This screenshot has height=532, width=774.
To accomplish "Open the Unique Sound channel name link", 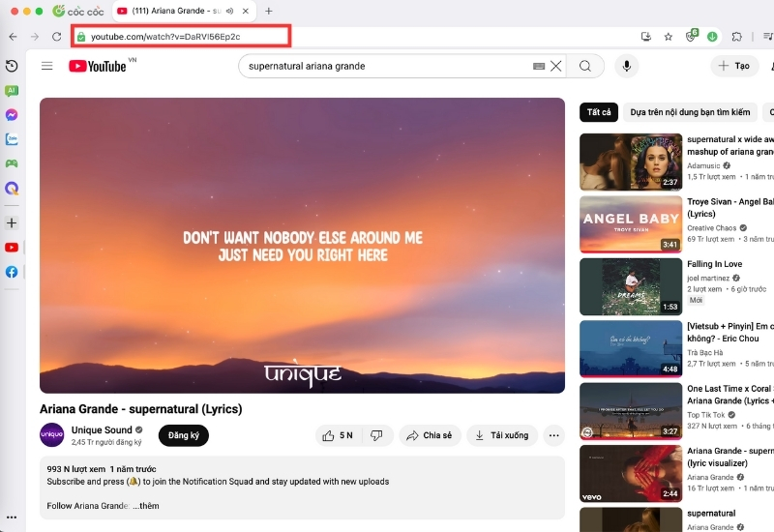I will (x=102, y=429).
